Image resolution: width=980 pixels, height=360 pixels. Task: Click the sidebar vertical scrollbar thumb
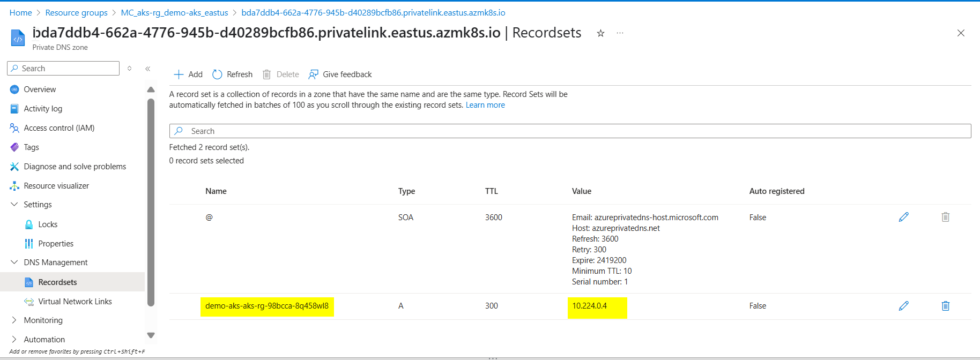click(151, 202)
